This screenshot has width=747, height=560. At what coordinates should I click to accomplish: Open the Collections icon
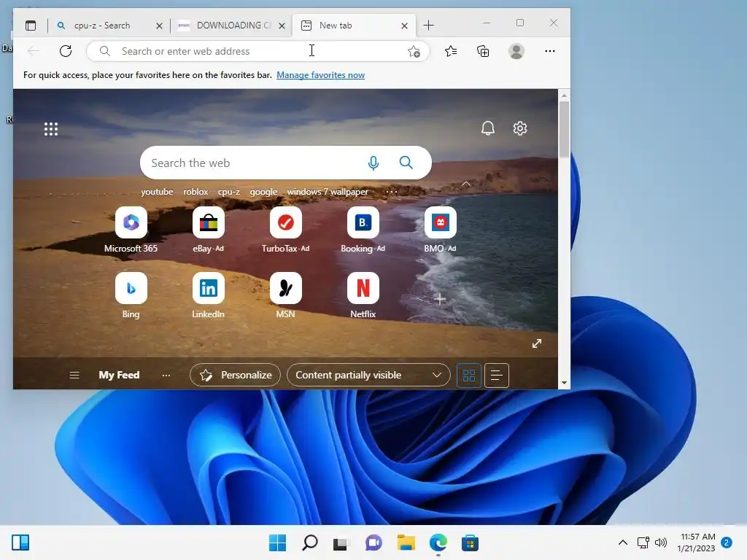(x=483, y=51)
